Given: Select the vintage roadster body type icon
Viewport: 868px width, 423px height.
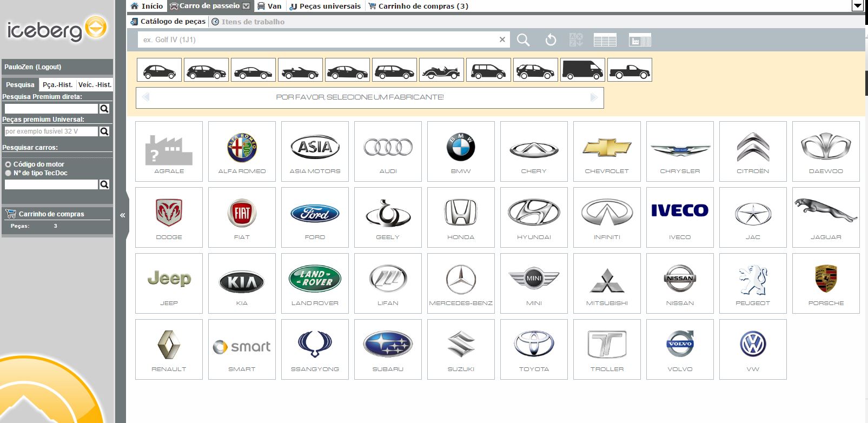Looking at the screenshot, I should [x=441, y=70].
